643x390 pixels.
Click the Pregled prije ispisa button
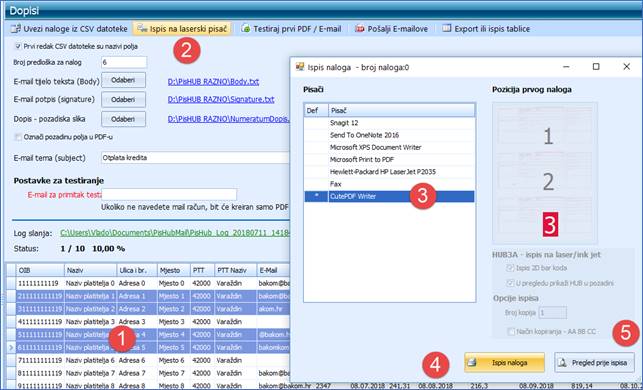coord(594,363)
